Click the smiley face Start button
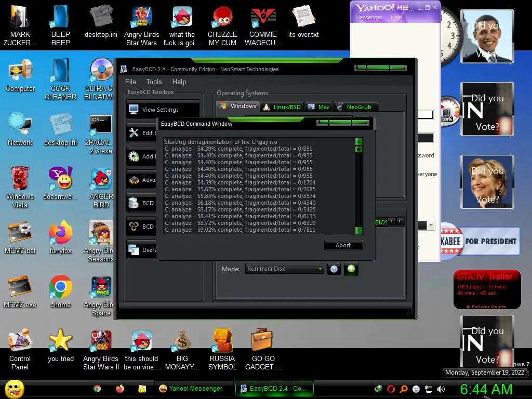 pyautogui.click(x=14, y=389)
